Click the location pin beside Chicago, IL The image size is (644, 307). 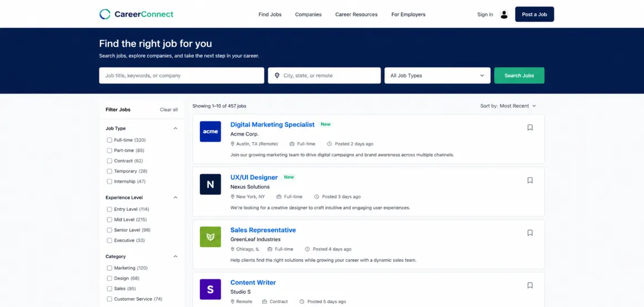pyautogui.click(x=233, y=249)
